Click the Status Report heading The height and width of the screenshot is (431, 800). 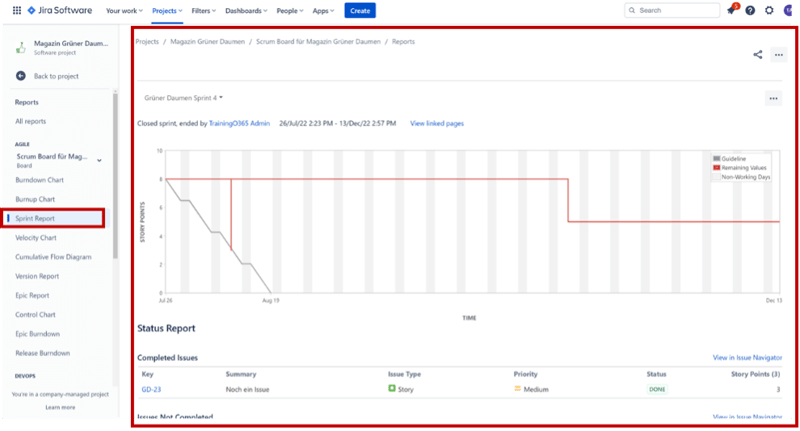tap(166, 328)
